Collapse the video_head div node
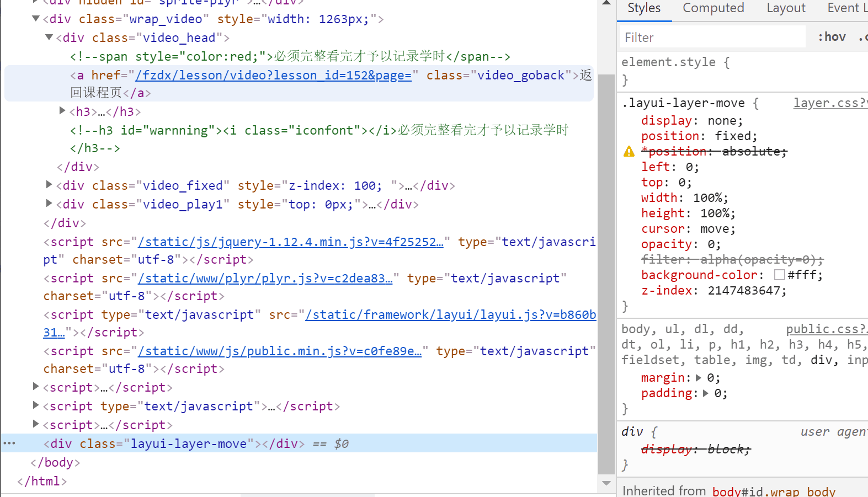Screen dimensions: 868x497 [x=49, y=38]
